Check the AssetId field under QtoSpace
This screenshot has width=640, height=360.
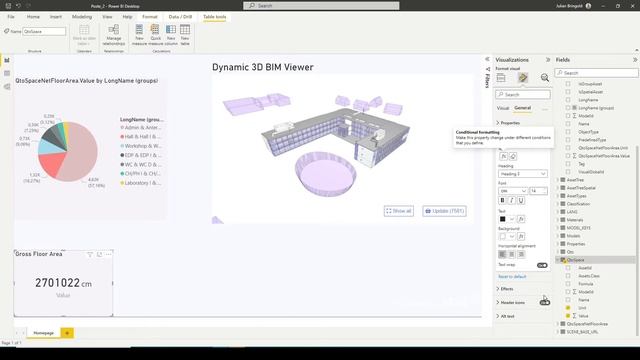point(568,268)
